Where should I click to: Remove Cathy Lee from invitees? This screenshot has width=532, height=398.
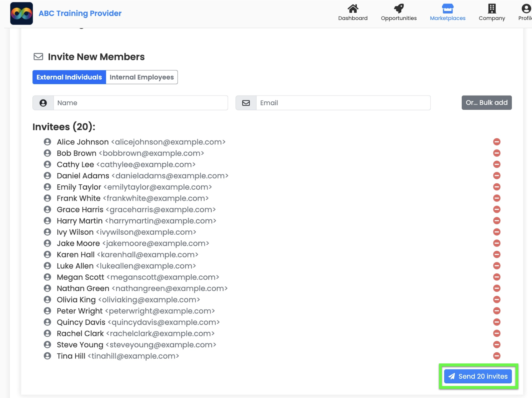point(497,164)
